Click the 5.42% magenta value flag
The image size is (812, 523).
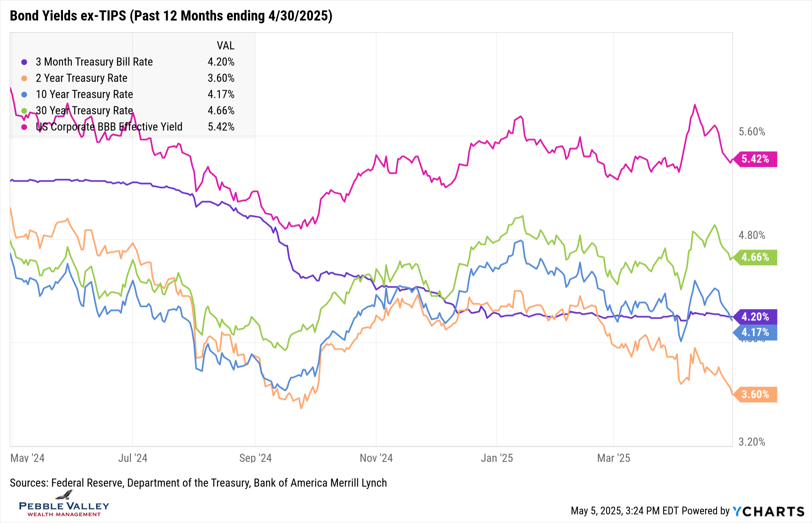click(755, 159)
